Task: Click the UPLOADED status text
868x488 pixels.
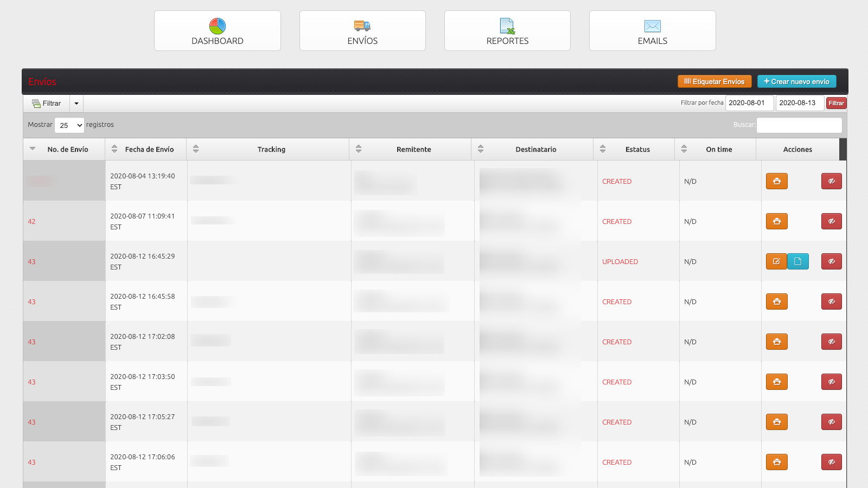Action: pos(620,262)
